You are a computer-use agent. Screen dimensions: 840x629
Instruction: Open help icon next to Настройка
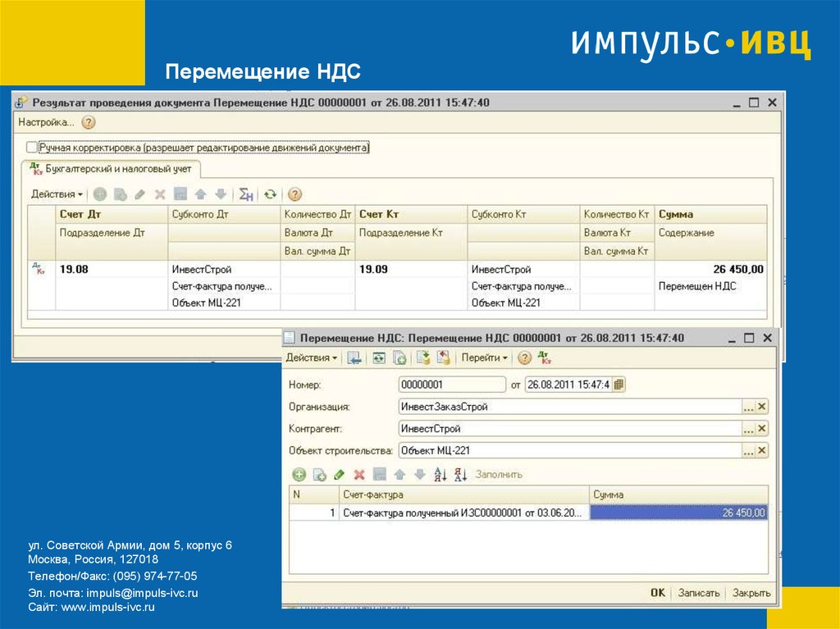click(89, 122)
